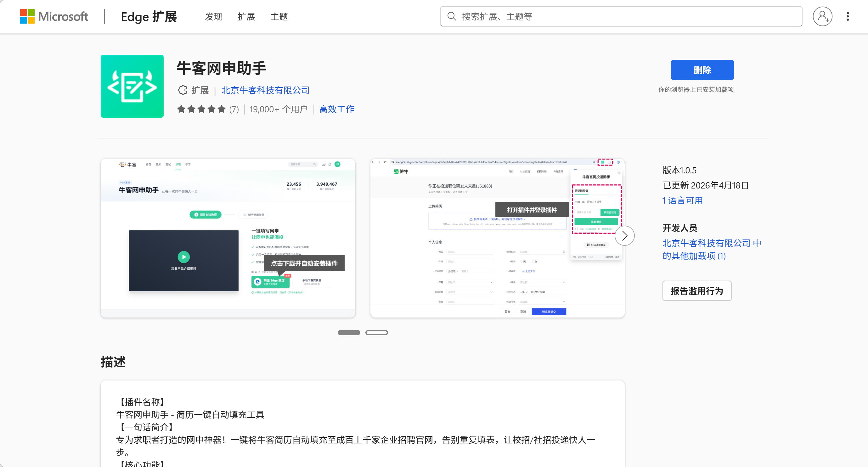Select the first carousel indicator

pos(349,333)
